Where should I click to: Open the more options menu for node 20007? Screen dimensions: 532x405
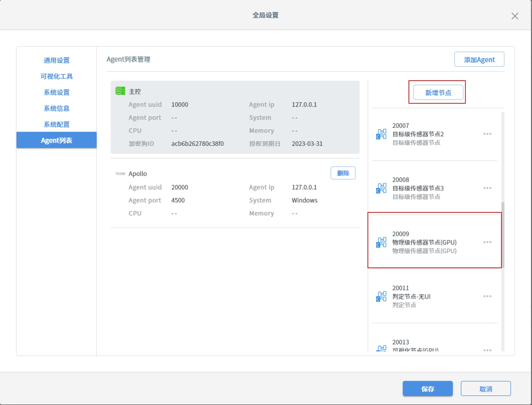pos(487,134)
